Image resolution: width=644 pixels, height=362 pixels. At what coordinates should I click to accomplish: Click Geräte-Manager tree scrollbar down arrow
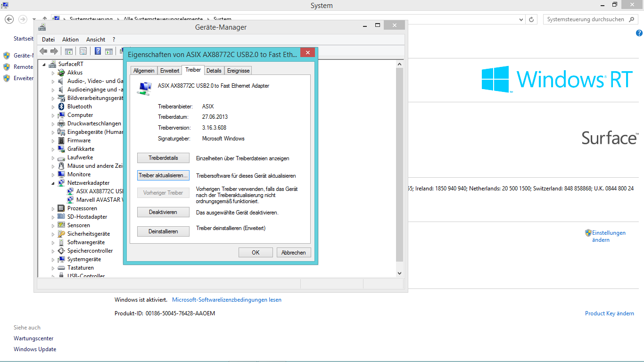pos(400,273)
